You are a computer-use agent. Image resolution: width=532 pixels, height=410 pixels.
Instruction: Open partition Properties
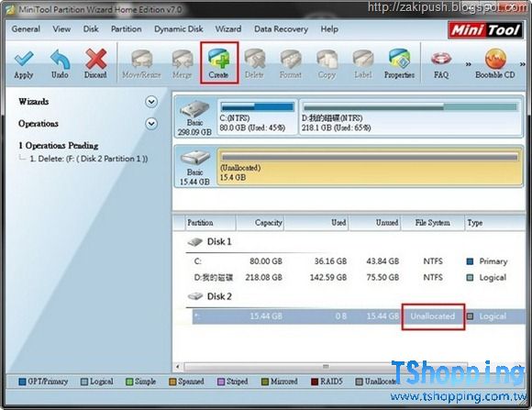(x=399, y=64)
